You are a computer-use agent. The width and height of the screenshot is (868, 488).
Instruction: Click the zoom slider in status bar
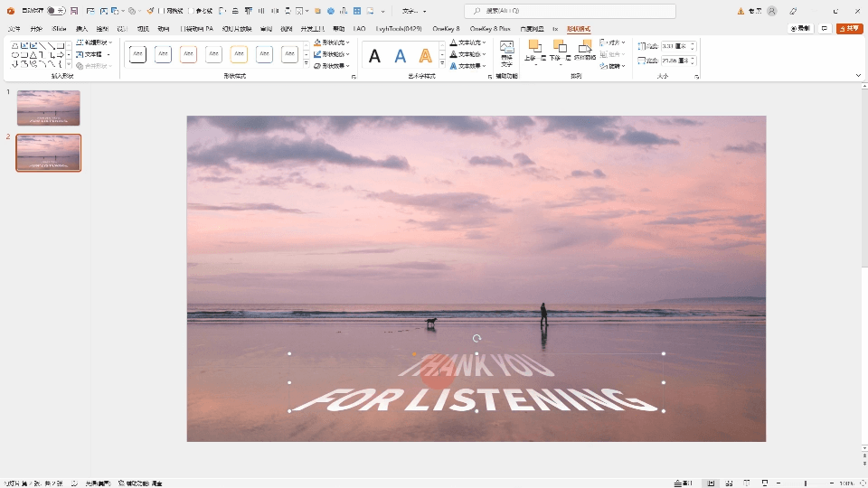click(806, 483)
